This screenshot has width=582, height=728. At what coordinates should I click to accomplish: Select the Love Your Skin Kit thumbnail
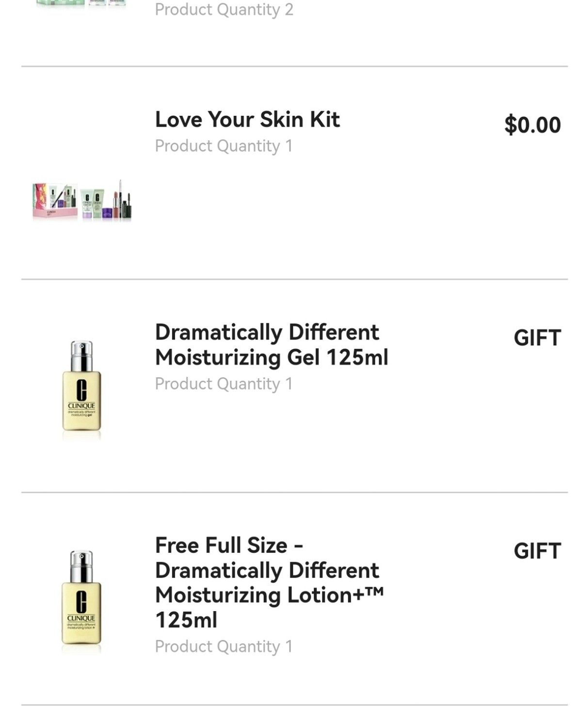(x=81, y=201)
